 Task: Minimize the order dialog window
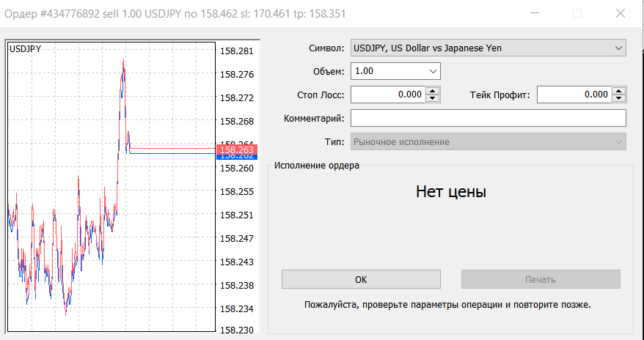534,13
